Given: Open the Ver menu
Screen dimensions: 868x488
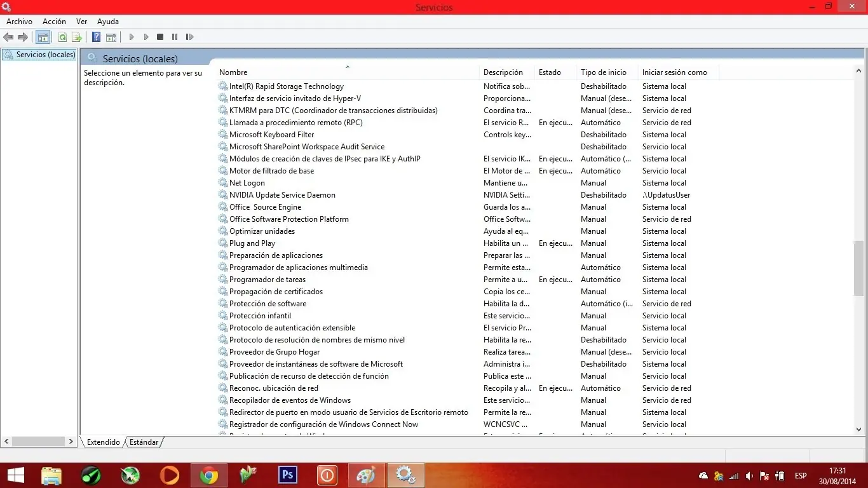Looking at the screenshot, I should coord(82,22).
